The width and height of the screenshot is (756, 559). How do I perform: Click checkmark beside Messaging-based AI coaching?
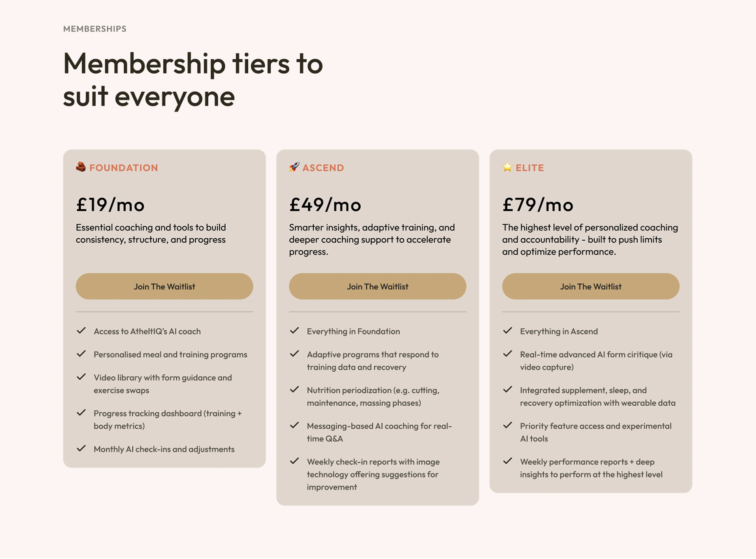click(x=294, y=425)
